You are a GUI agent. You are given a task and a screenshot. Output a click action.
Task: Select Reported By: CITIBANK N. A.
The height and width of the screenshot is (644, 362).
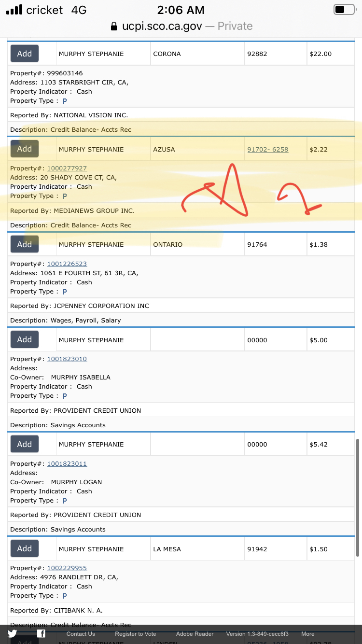tap(56, 611)
